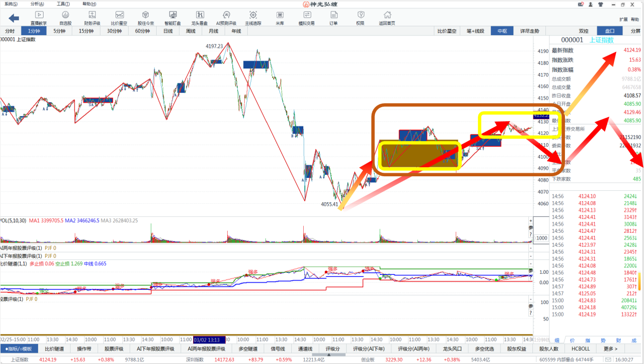Viewport: 644px width, 364px height.
Task: Open the 系统(S) menu
Action: pos(11,4)
